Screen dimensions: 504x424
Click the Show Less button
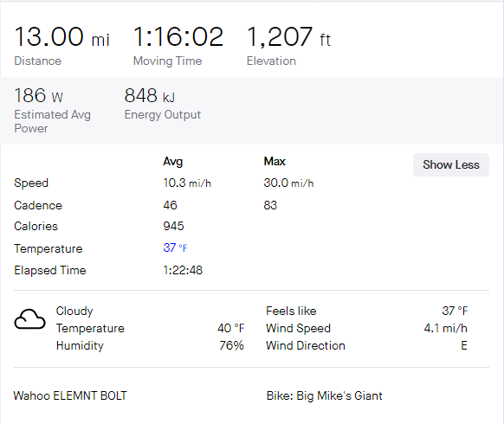(x=451, y=164)
